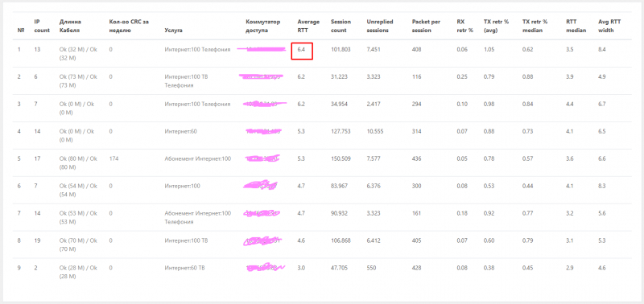Select session count value 101,803
Viewport: 644px width, 304px height.
tap(341, 50)
